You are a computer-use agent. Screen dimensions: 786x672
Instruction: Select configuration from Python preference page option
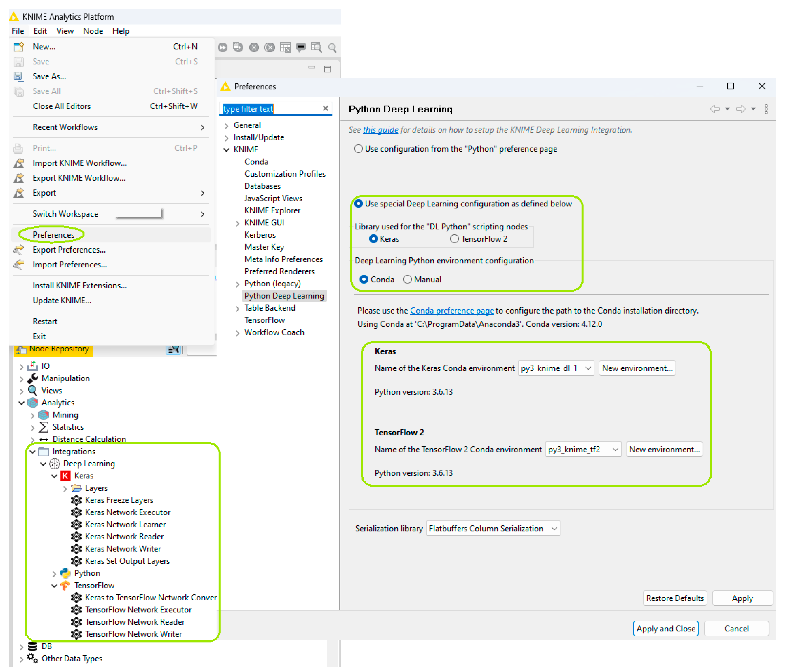(358, 149)
